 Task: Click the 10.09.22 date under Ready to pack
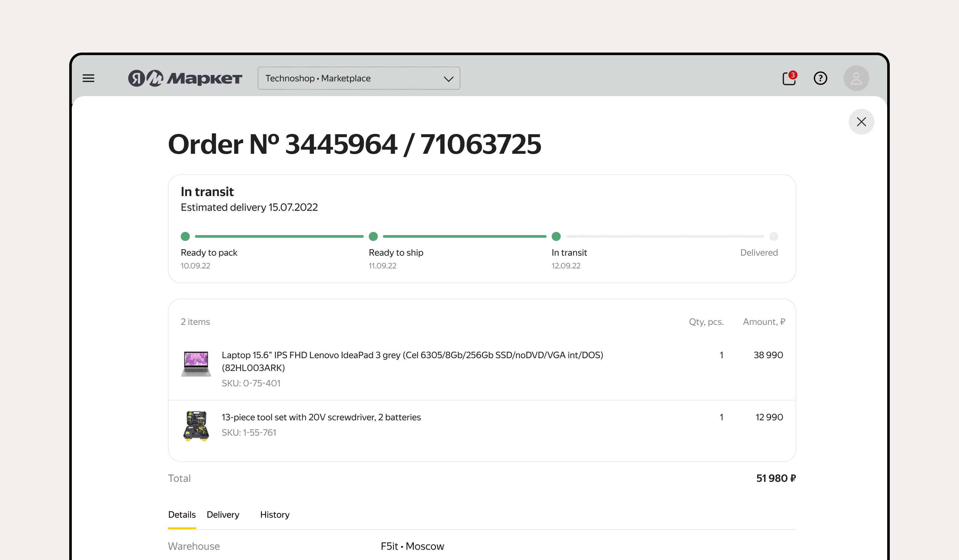(x=196, y=266)
